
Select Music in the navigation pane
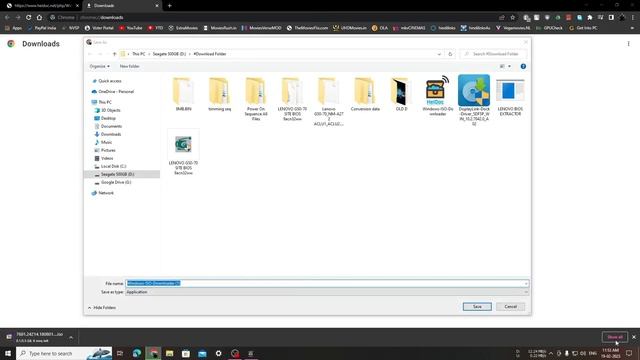(106, 142)
